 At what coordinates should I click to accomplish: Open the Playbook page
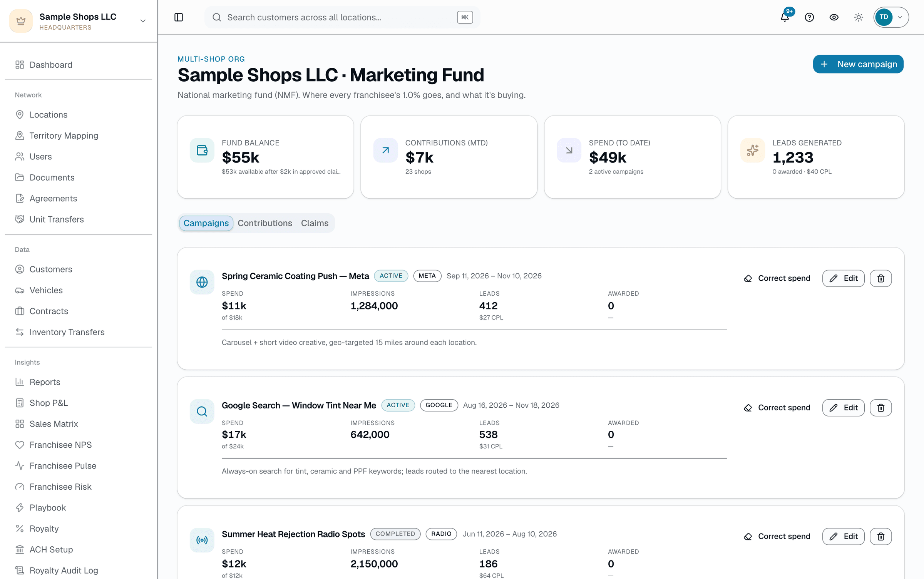[79, 507]
